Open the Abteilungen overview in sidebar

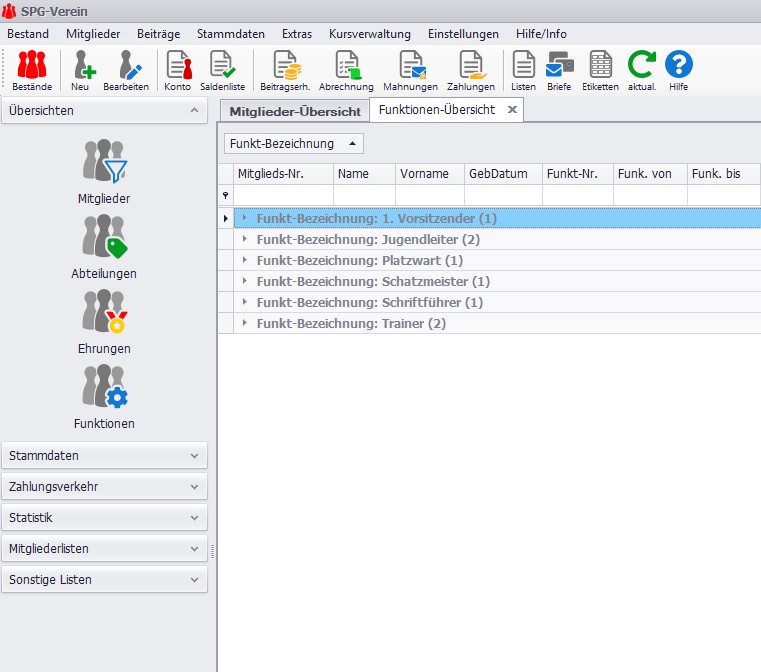pos(104,246)
